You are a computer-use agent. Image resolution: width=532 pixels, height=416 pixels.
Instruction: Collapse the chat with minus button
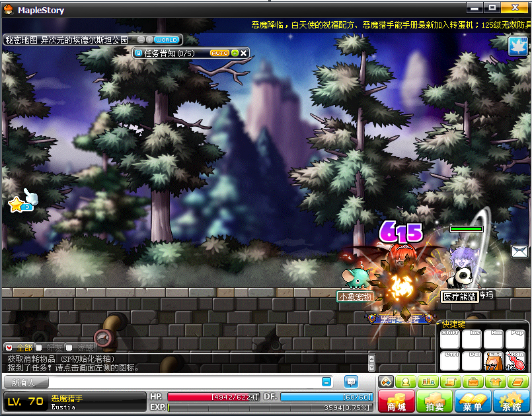pos(326,382)
